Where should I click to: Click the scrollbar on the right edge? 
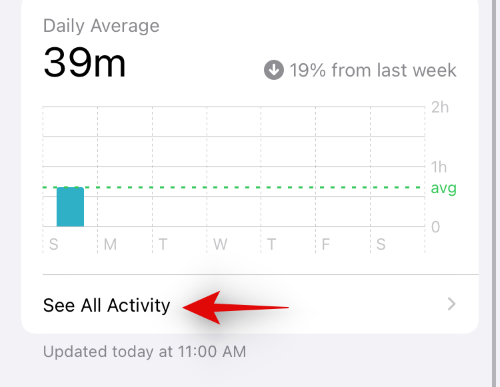[494, 193]
